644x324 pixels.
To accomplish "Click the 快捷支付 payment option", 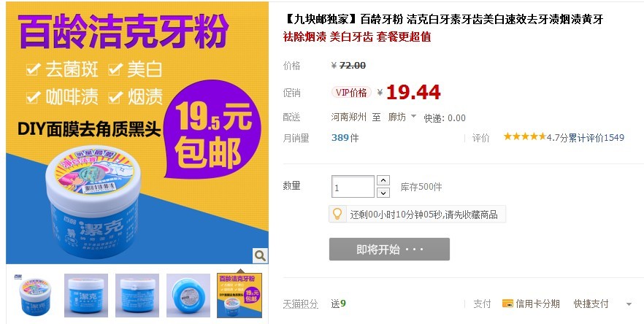I will 591,304.
